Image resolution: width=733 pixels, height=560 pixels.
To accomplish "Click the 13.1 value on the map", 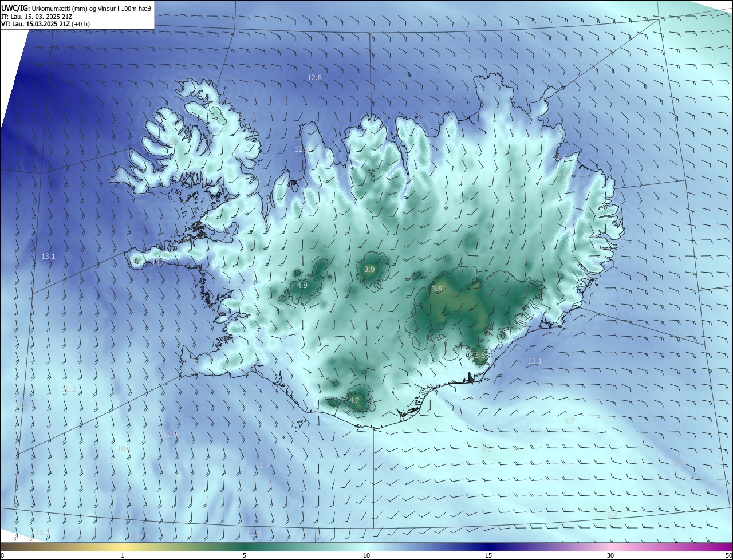I will [48, 257].
